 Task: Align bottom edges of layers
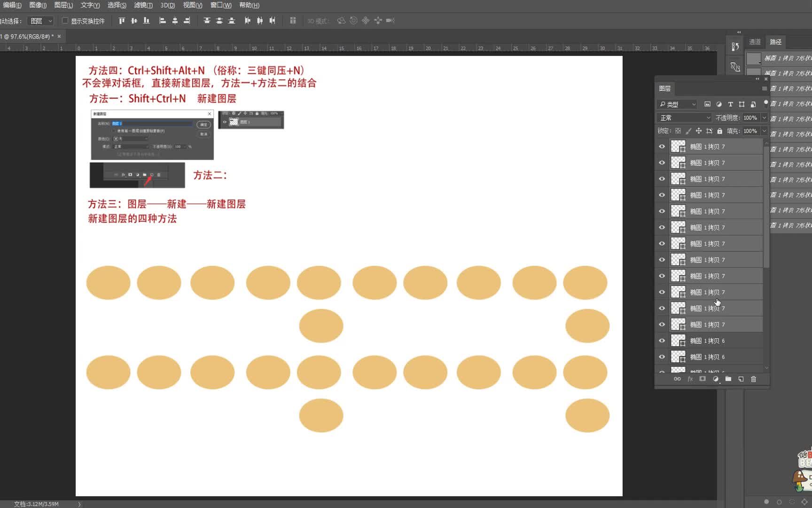(147, 21)
